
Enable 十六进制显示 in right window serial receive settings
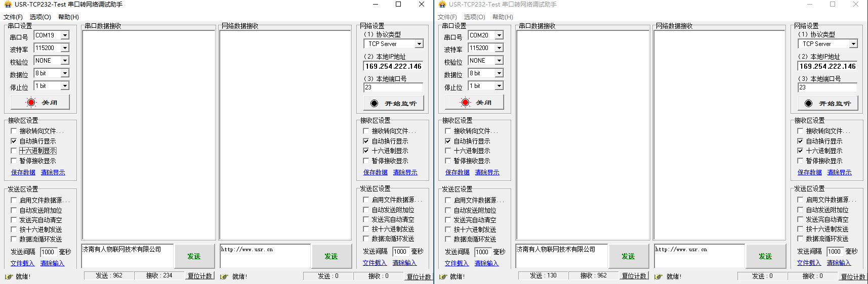pyautogui.click(x=448, y=151)
